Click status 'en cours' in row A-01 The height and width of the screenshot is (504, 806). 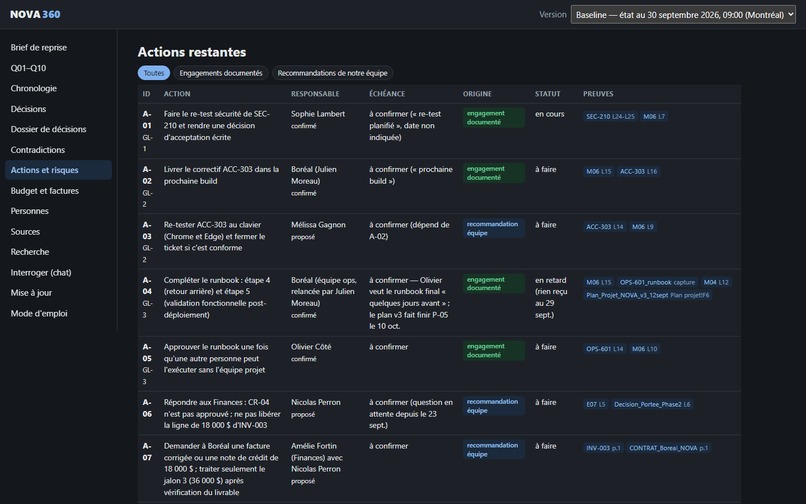point(549,114)
